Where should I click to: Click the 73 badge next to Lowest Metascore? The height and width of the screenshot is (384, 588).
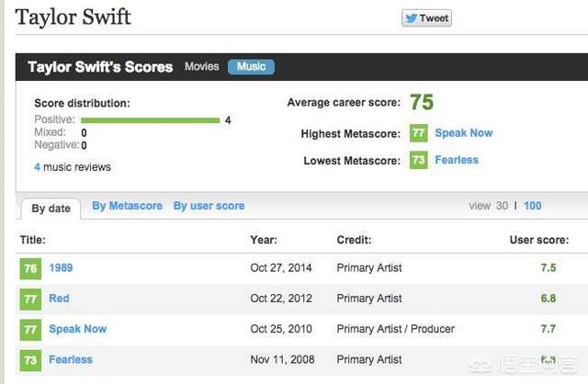coord(419,160)
